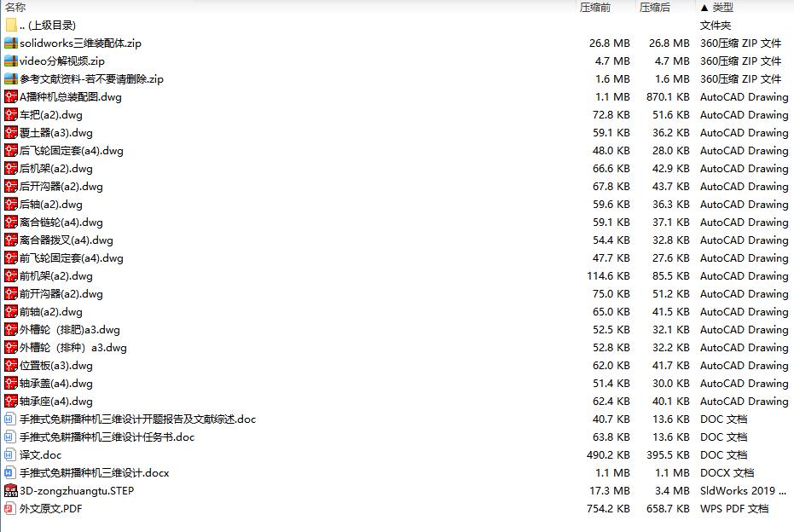Click the 490.2 KB size of 译文.doc
Image resolution: width=794 pixels, height=532 pixels.
click(609, 454)
